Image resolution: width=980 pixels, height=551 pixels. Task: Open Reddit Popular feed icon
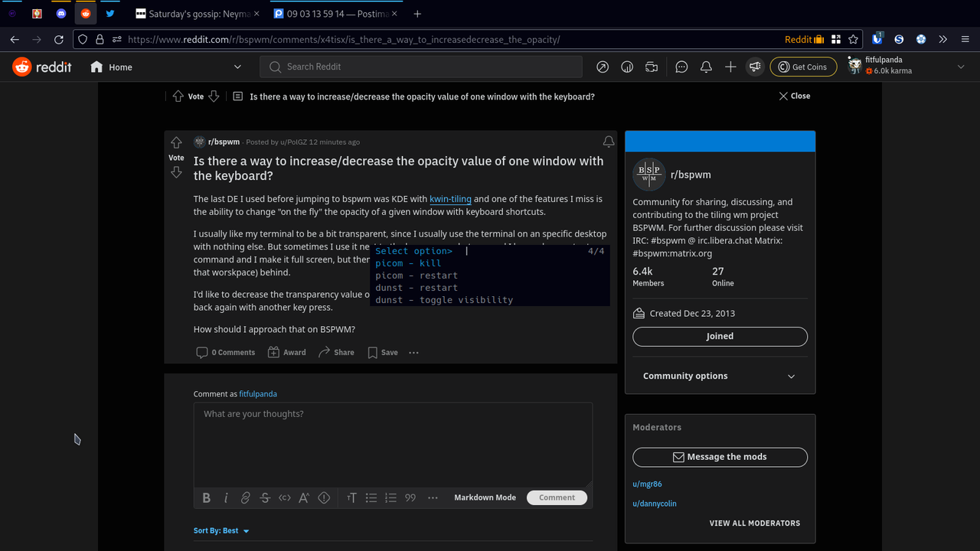point(603,67)
